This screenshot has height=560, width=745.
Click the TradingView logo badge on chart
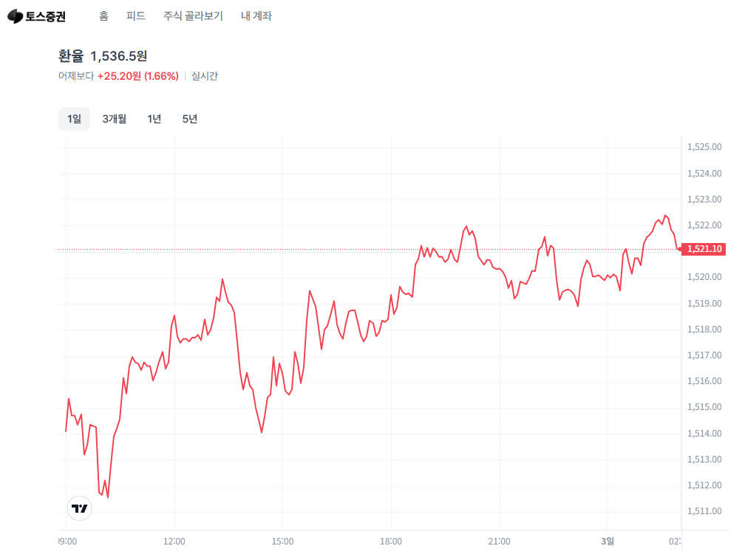point(79,508)
